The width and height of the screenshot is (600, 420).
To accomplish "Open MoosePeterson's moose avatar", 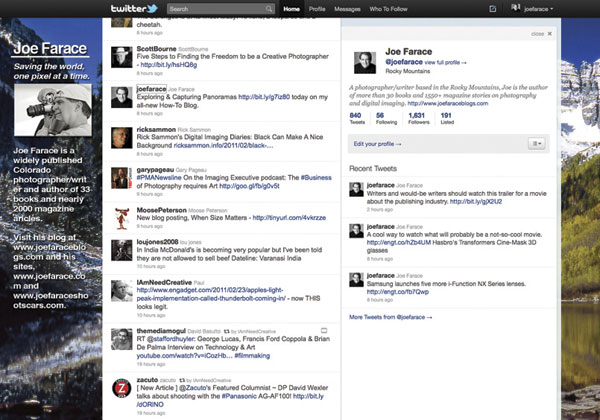I will 122,218.
